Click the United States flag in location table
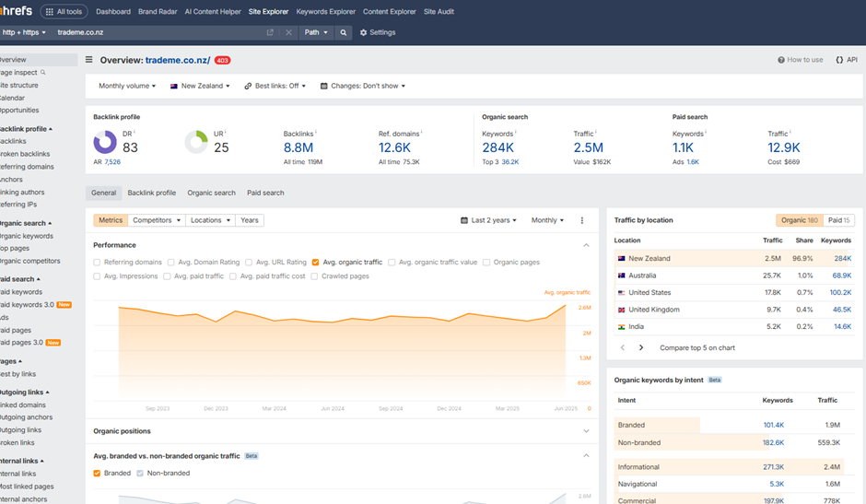The image size is (866, 504). coord(621,293)
